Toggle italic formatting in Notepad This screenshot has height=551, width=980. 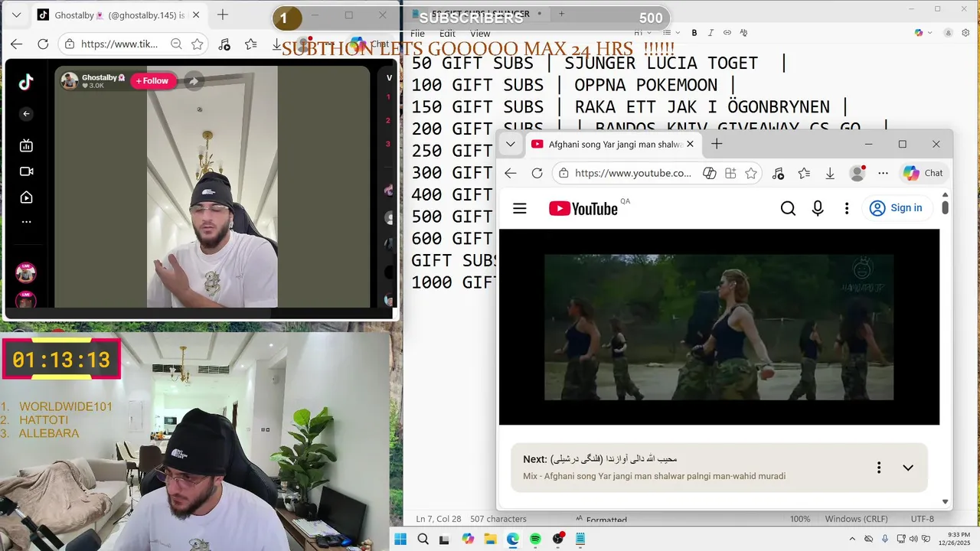710,33
